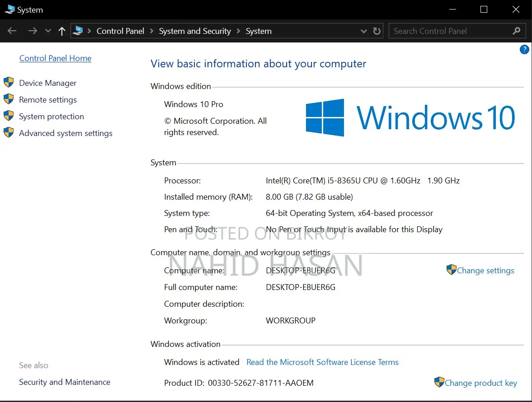
Task: Minimize the System window
Action: tap(452, 9)
